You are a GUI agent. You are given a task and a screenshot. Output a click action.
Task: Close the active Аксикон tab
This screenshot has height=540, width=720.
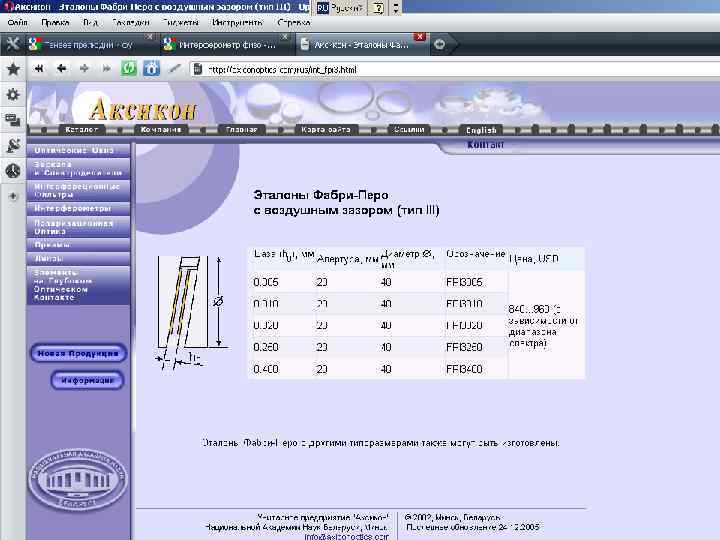419,36
